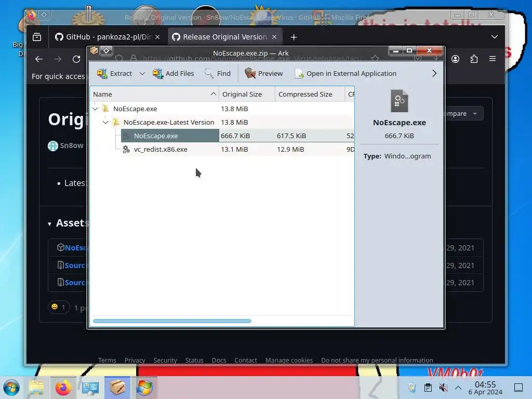Click the Windows flag taskbar icon
Screen dimensions: 532x399
144,388
